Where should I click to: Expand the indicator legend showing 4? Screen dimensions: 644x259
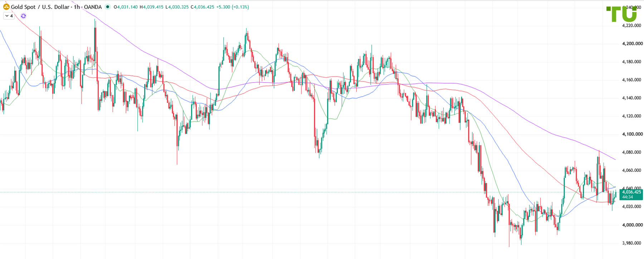pyautogui.click(x=9, y=16)
